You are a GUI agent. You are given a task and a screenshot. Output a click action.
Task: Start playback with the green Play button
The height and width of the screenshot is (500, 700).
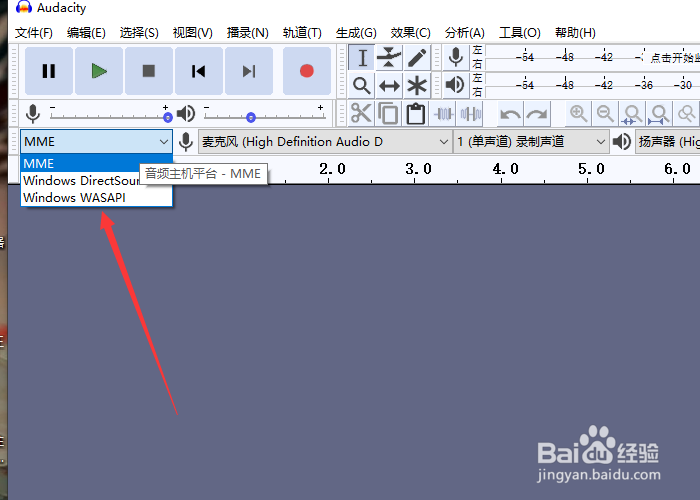pos(99,71)
